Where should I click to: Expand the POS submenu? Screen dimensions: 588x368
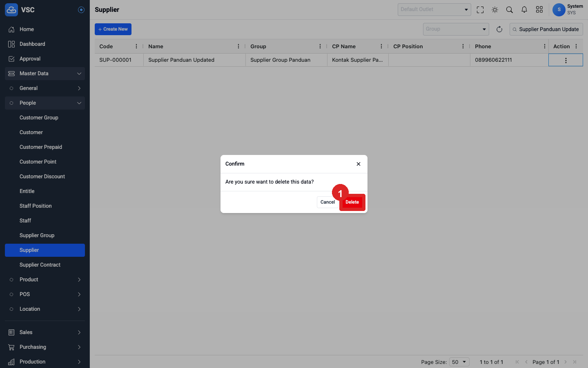coord(45,294)
